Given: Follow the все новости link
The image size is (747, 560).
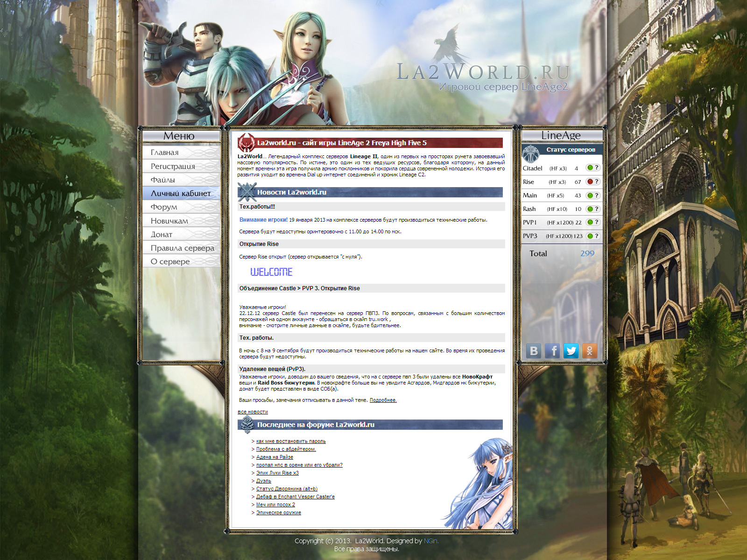Looking at the screenshot, I should (x=253, y=412).
